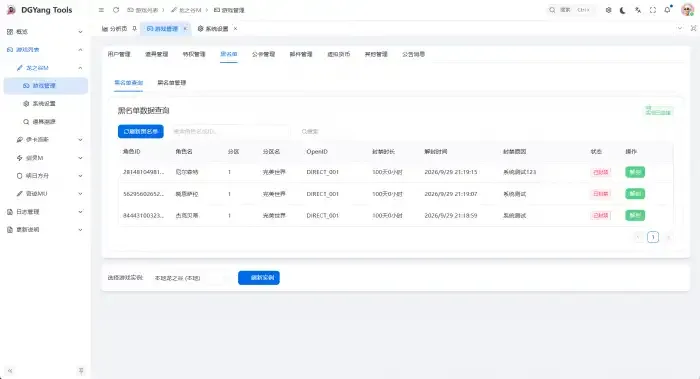Click the 解封时间 column header
700x379 pixels.
pyautogui.click(x=436, y=152)
